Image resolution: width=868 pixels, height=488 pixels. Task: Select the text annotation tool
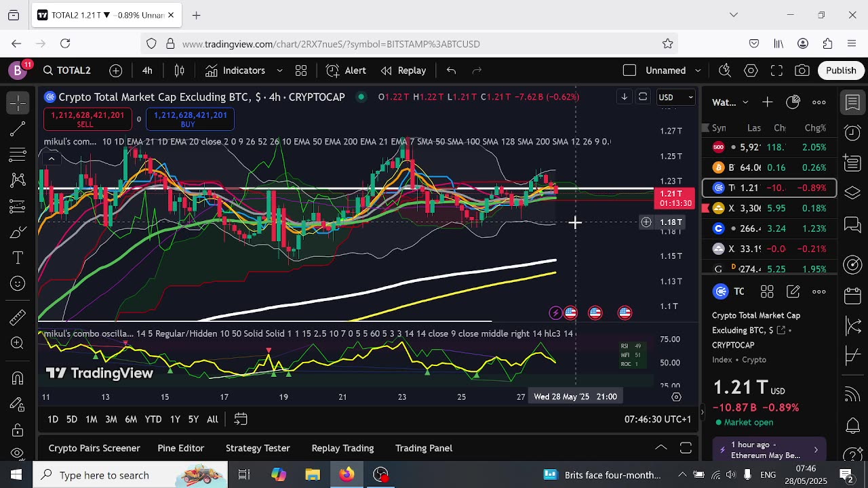coord(18,258)
